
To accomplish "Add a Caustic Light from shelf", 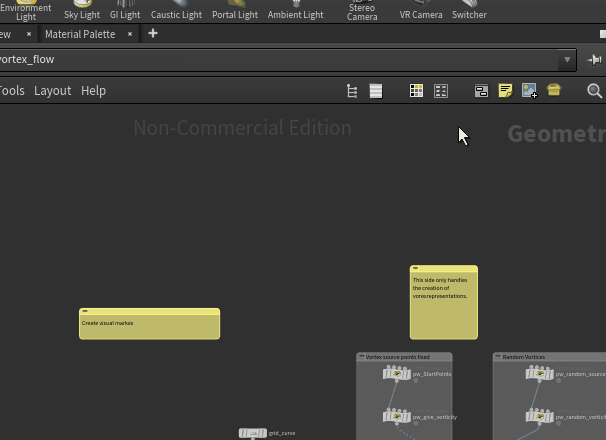I will [x=176, y=10].
